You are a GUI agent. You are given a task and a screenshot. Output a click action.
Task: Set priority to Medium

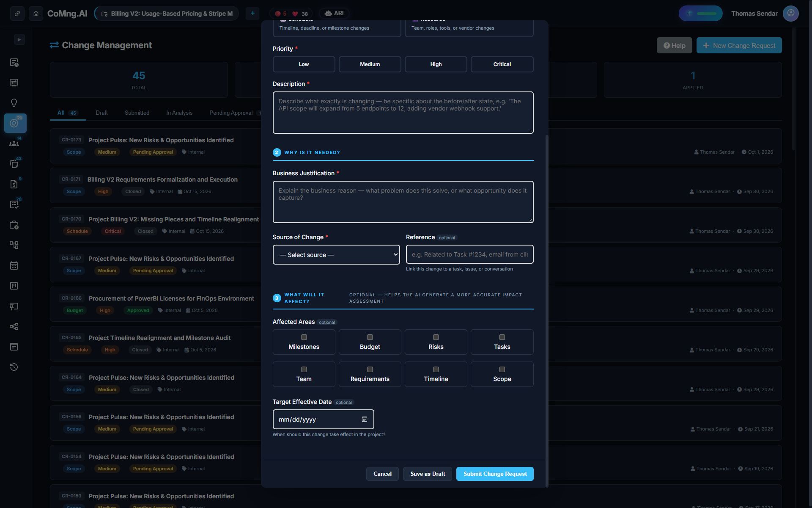[370, 64]
